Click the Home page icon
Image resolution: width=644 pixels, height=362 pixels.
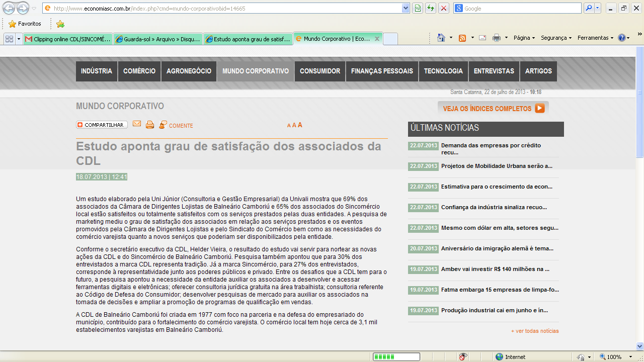click(441, 38)
